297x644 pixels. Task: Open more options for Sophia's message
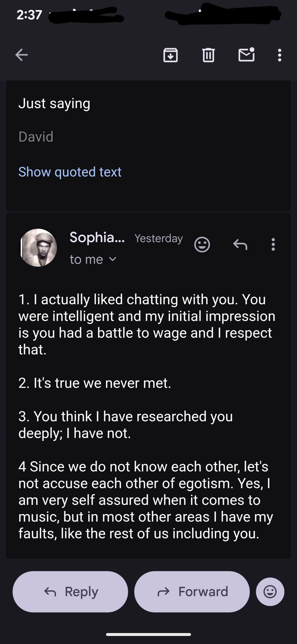(273, 244)
